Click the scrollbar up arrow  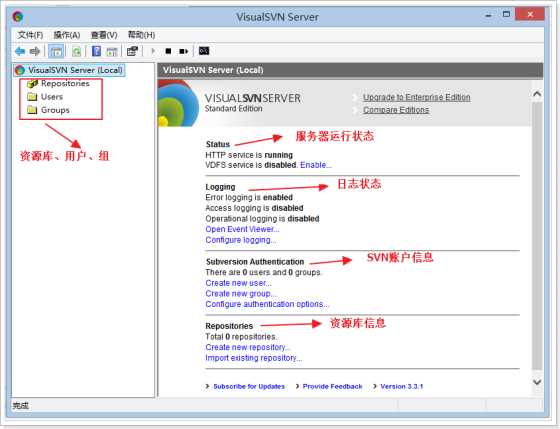(x=537, y=94)
